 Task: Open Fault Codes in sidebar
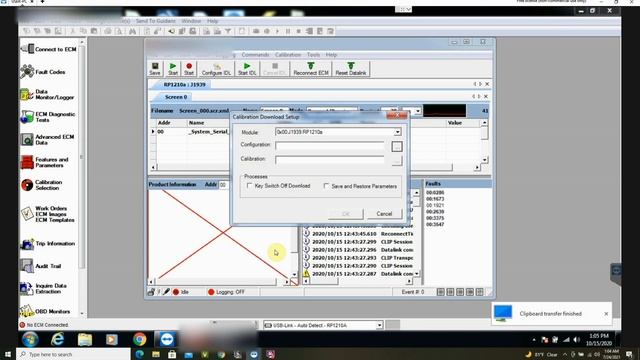point(43,72)
